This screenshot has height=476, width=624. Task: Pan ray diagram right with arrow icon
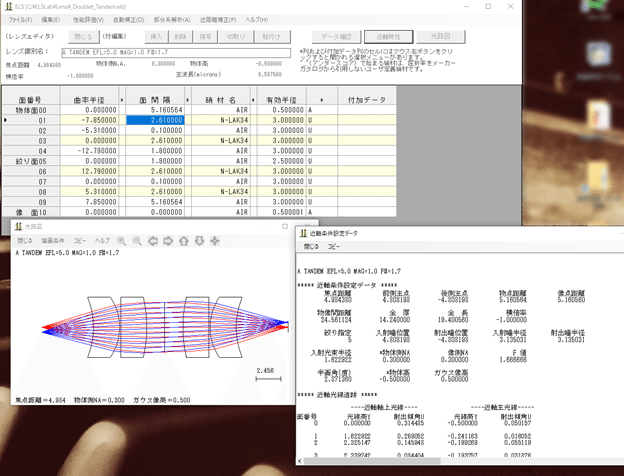168,241
